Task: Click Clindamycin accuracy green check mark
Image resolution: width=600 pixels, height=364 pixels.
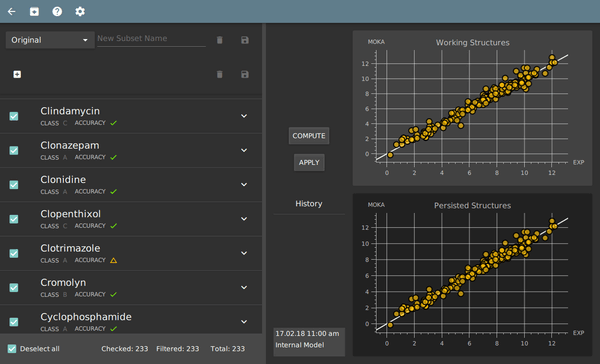Action: (114, 123)
